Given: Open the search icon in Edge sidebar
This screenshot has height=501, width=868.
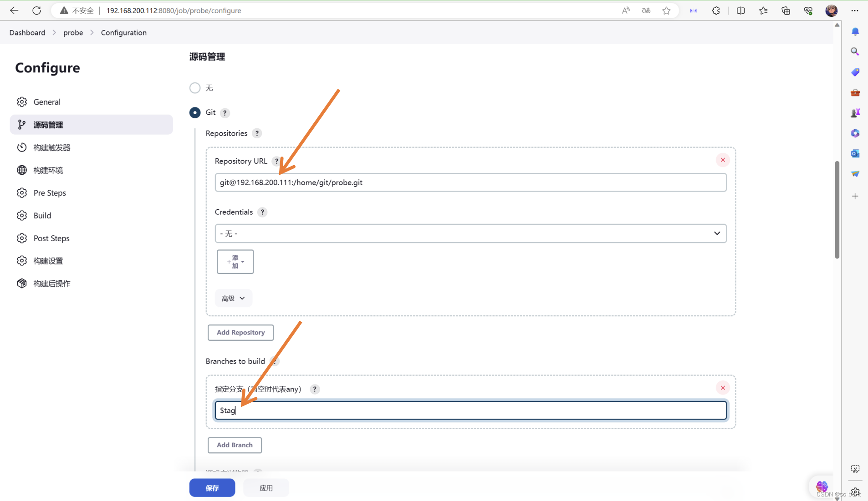Looking at the screenshot, I should (855, 51).
